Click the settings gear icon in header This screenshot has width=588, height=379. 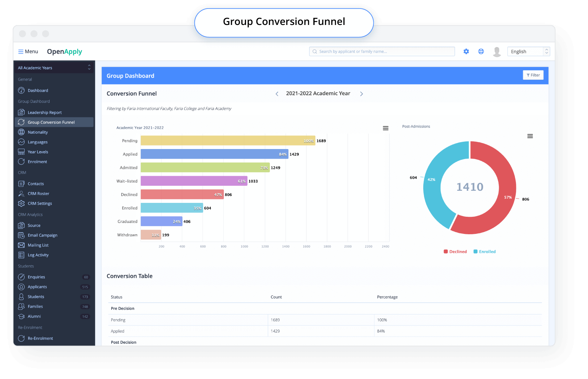466,51
